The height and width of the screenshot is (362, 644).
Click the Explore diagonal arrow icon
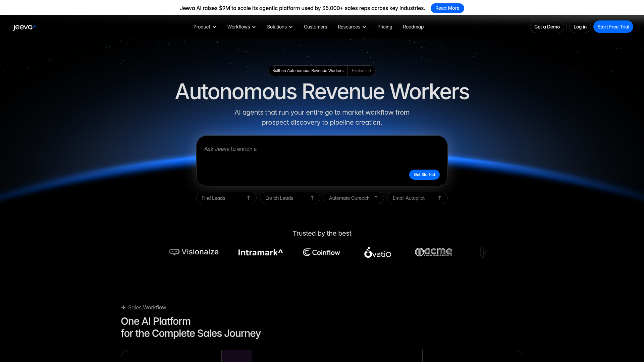pyautogui.click(x=370, y=71)
